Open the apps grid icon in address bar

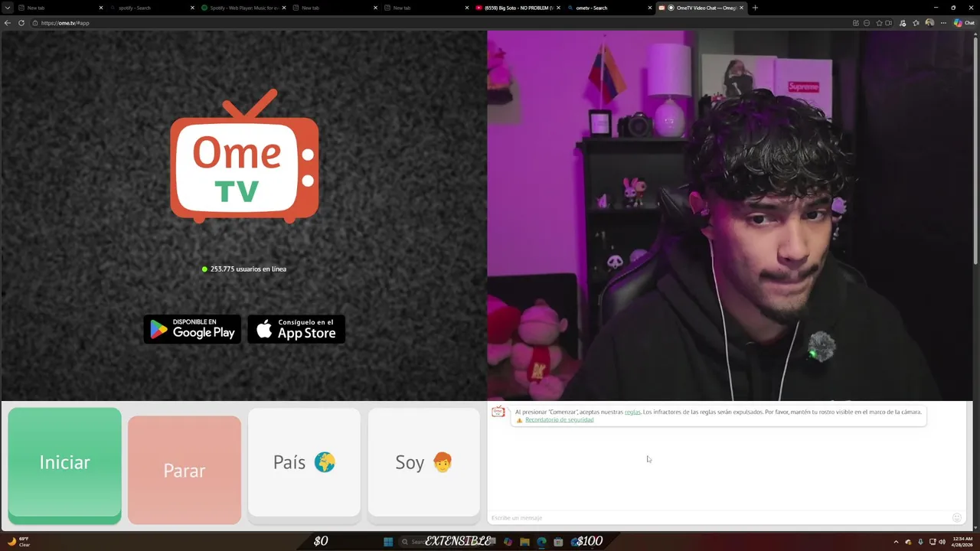coord(855,23)
